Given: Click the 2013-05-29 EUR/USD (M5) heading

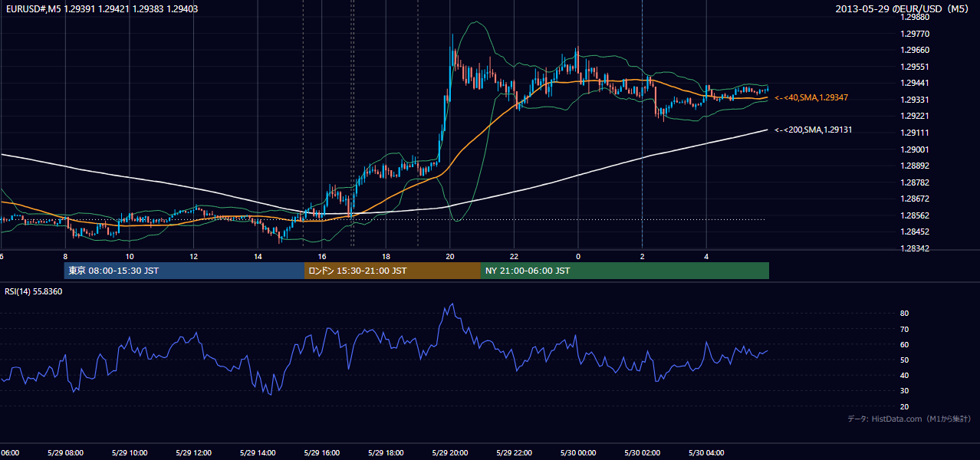Looking at the screenshot, I should (x=903, y=8).
